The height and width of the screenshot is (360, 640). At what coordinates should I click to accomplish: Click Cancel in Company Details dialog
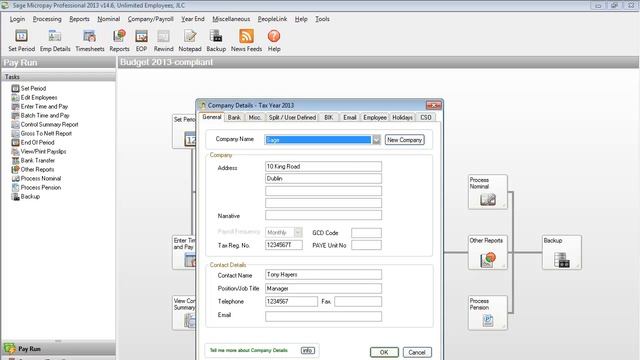(417, 352)
